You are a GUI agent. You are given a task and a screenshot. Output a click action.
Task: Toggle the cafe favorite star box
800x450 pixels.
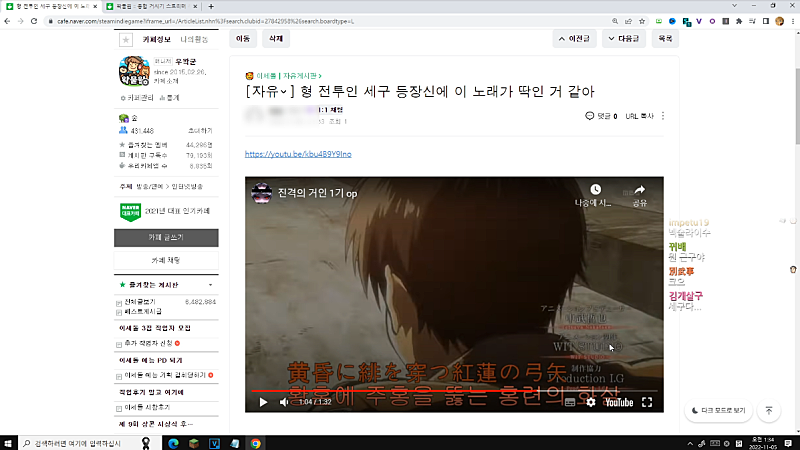coord(126,39)
